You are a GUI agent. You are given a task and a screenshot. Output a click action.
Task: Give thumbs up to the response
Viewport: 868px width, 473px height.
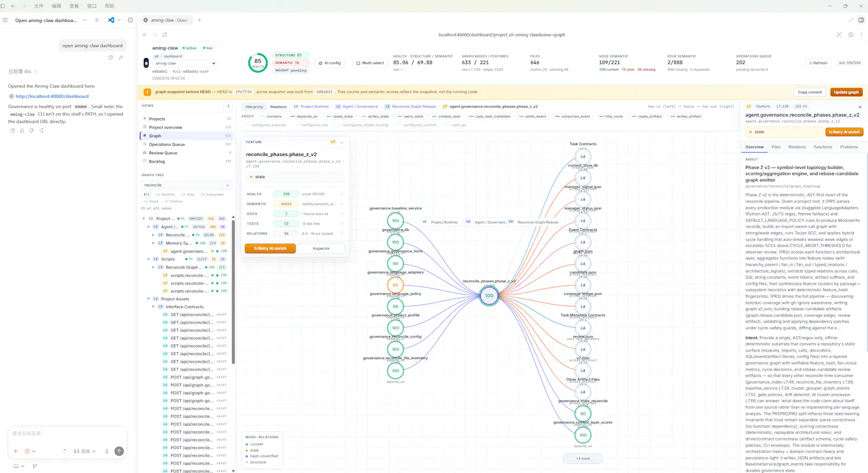click(22, 131)
